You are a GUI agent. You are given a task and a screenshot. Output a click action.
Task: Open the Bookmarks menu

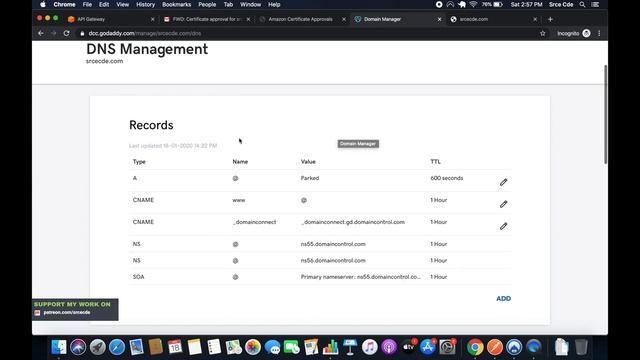[176, 4]
